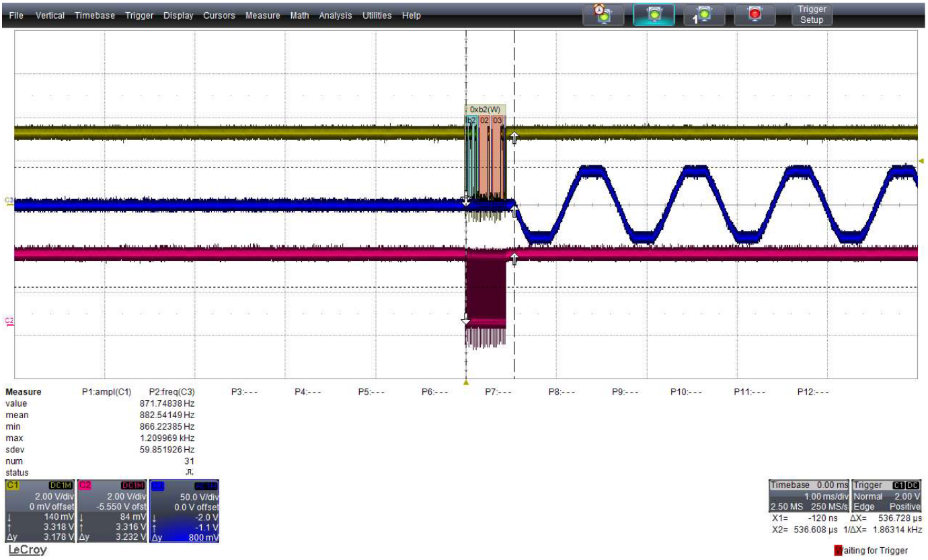This screenshot has width=928, height=560.
Task: Click the 0xb2(W) decode annotation
Action: (x=484, y=109)
